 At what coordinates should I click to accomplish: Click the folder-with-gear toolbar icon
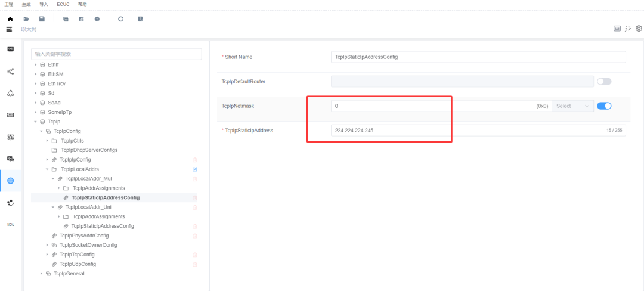(x=81, y=19)
